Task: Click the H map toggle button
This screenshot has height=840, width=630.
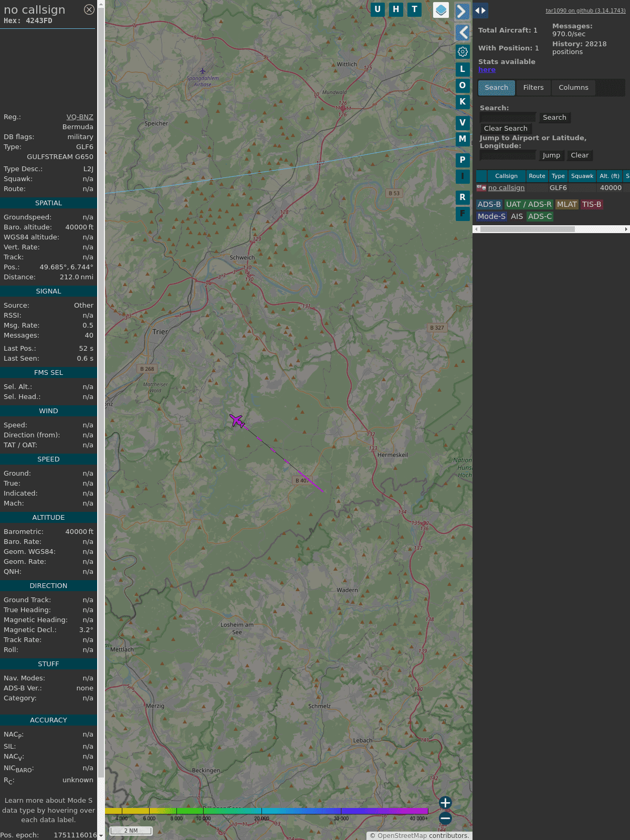Action: 396,9
